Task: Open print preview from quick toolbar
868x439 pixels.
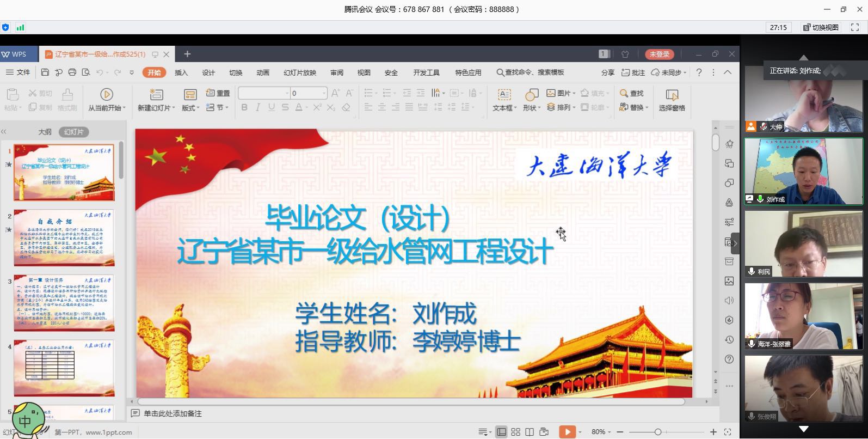Action: click(x=85, y=72)
